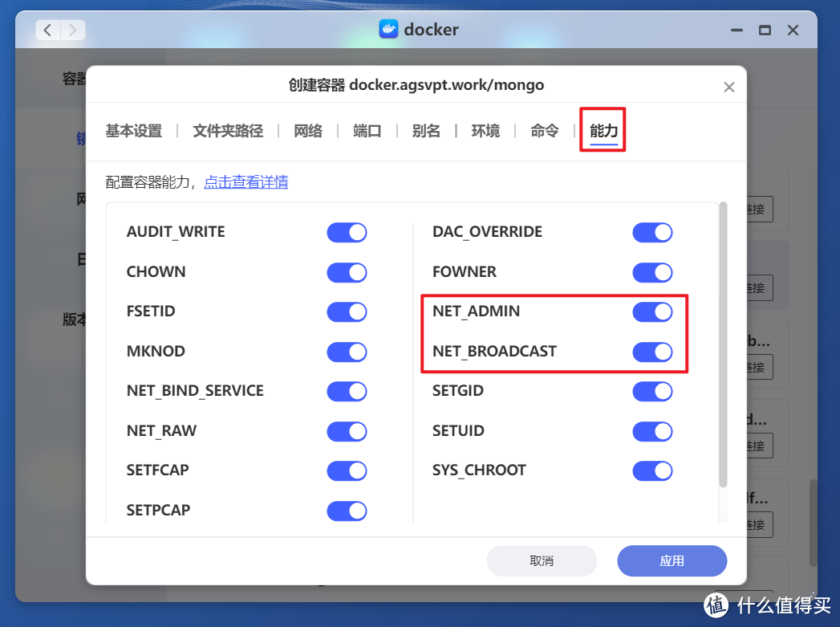Click the 应用 button to apply settings
The image size is (840, 627).
[x=672, y=560]
